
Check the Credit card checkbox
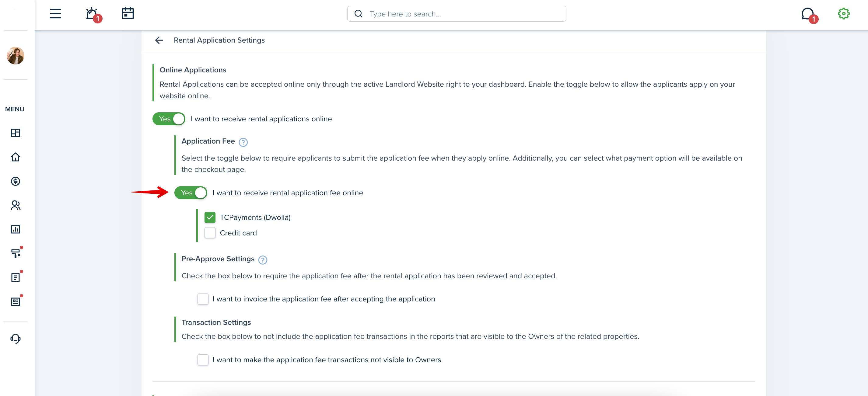click(210, 233)
